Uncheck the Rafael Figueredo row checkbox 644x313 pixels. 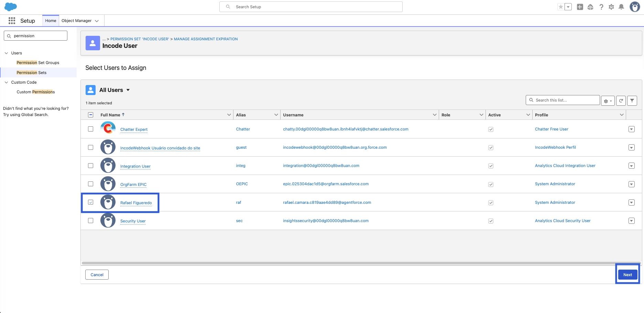pyautogui.click(x=91, y=202)
